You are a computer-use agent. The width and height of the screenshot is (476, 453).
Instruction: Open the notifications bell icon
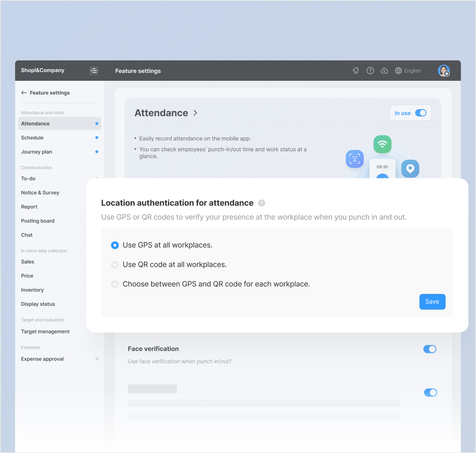coord(355,71)
